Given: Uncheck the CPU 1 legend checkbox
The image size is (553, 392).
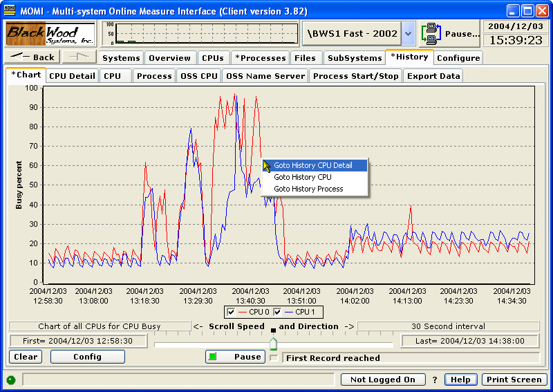Looking at the screenshot, I should tap(278, 312).
